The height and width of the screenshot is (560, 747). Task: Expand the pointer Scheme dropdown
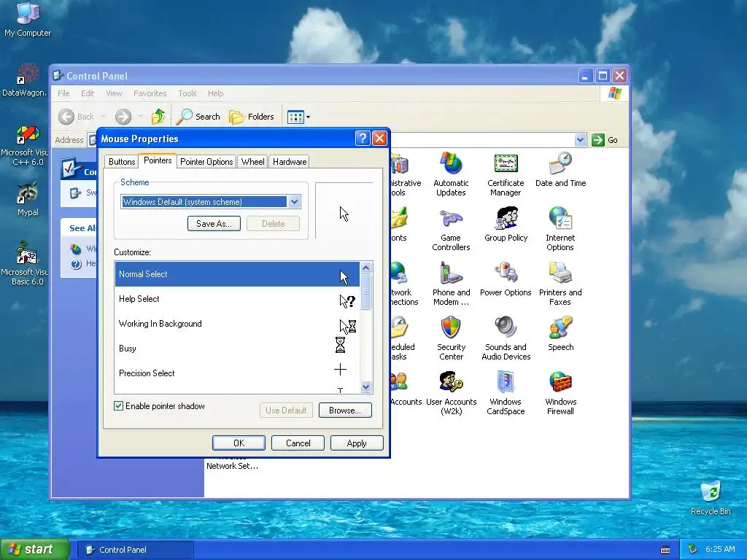point(294,202)
